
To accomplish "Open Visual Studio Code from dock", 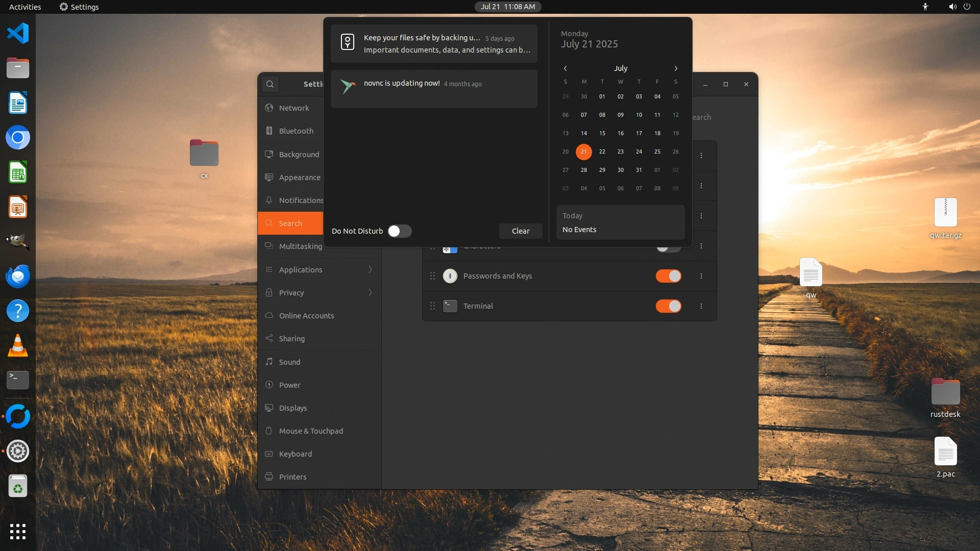I will [18, 34].
